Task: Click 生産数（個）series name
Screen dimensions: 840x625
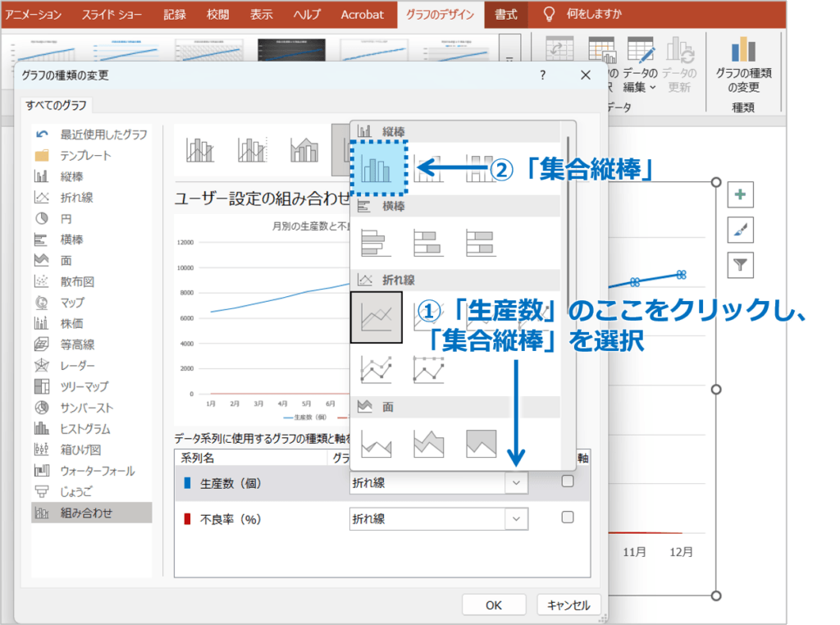Action: [231, 483]
